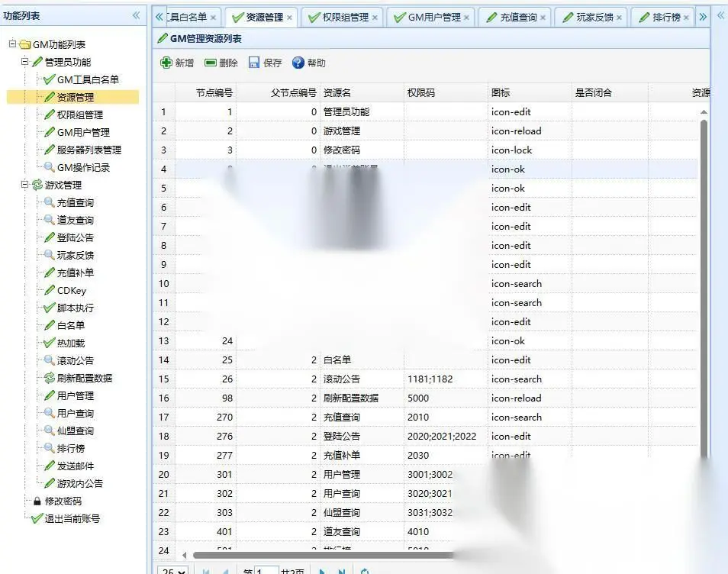Open 游戏内公告 in tree

tap(80, 483)
